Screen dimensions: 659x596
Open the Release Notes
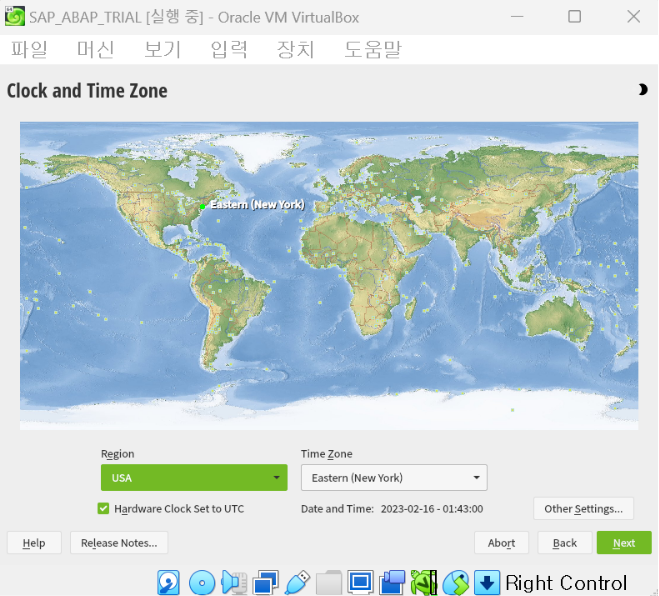click(x=119, y=543)
